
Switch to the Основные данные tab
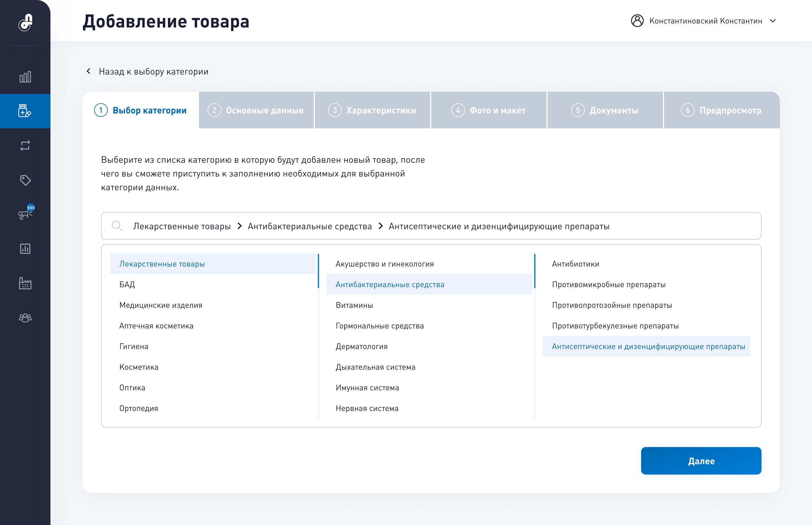[x=256, y=110]
